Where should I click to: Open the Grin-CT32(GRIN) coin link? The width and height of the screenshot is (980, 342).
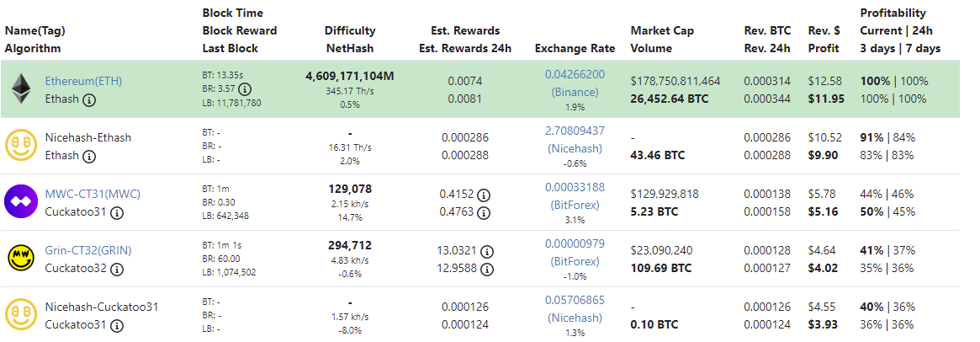coord(88,250)
